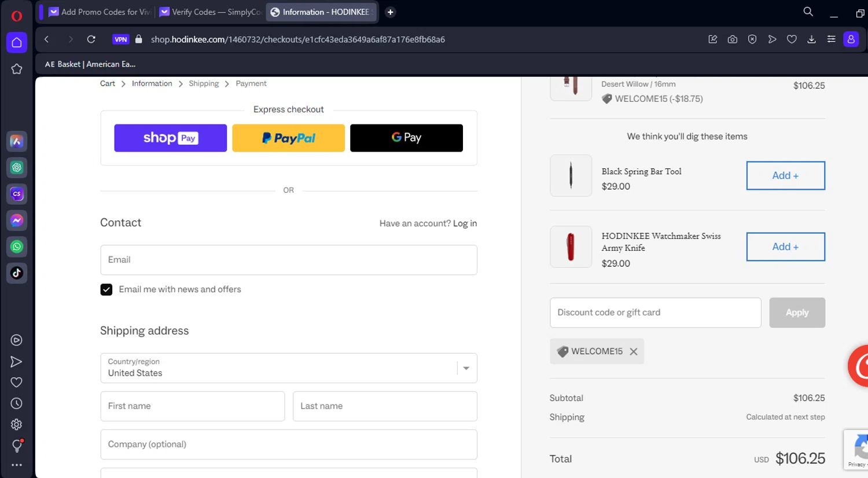Reload the current page
This screenshot has width=868, height=478.
tap(91, 39)
